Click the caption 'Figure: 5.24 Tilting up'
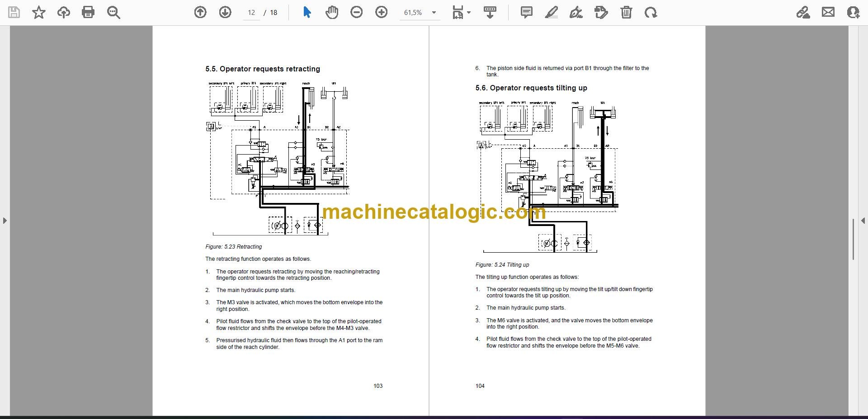The image size is (868, 419). [x=502, y=265]
